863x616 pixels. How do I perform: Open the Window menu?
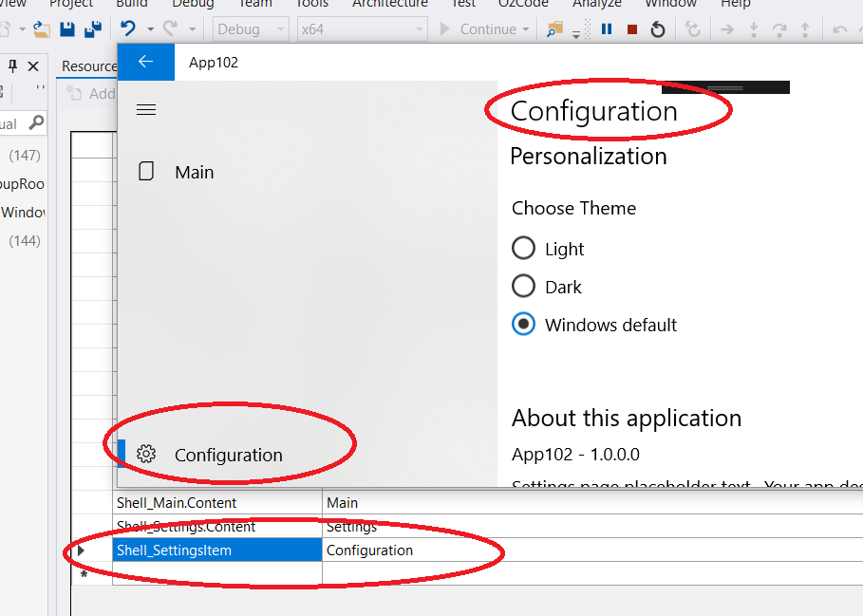[671, 3]
